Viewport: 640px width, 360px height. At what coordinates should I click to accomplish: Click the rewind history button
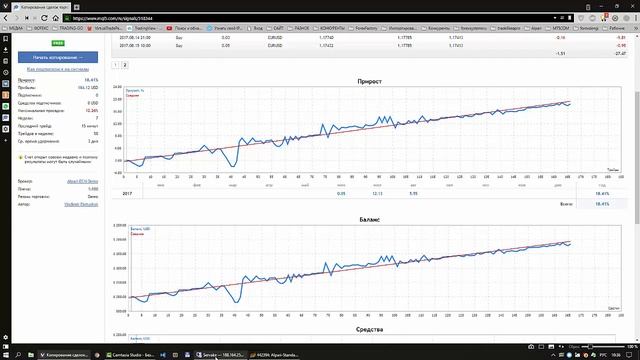[x=27, y=18]
